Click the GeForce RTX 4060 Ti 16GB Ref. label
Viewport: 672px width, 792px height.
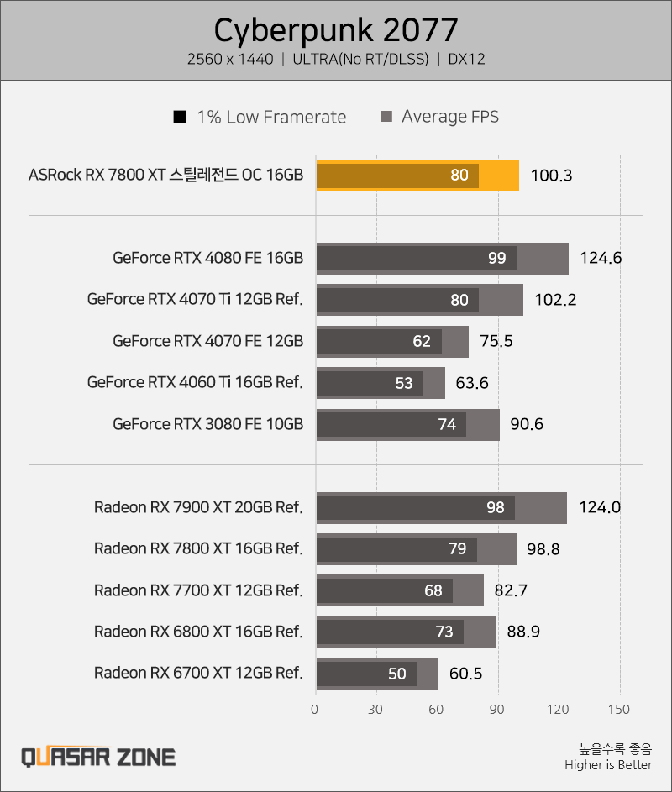[x=195, y=382]
